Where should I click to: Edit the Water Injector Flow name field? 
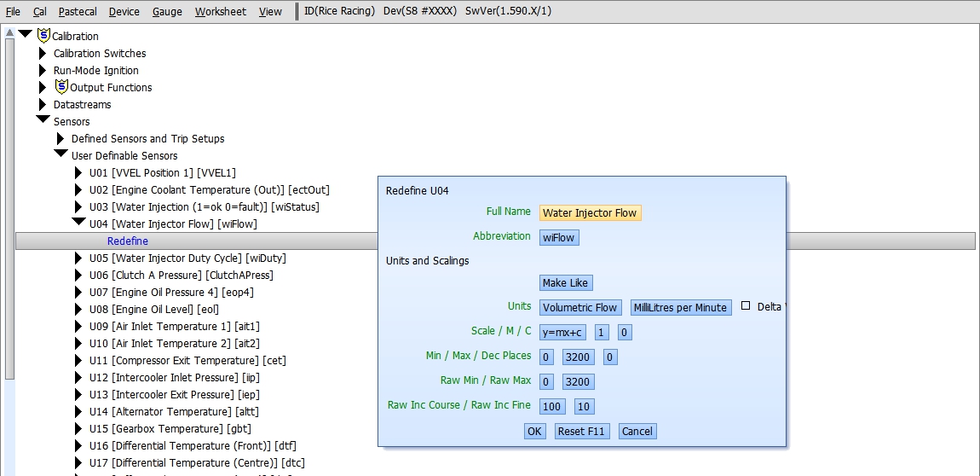pyautogui.click(x=590, y=212)
